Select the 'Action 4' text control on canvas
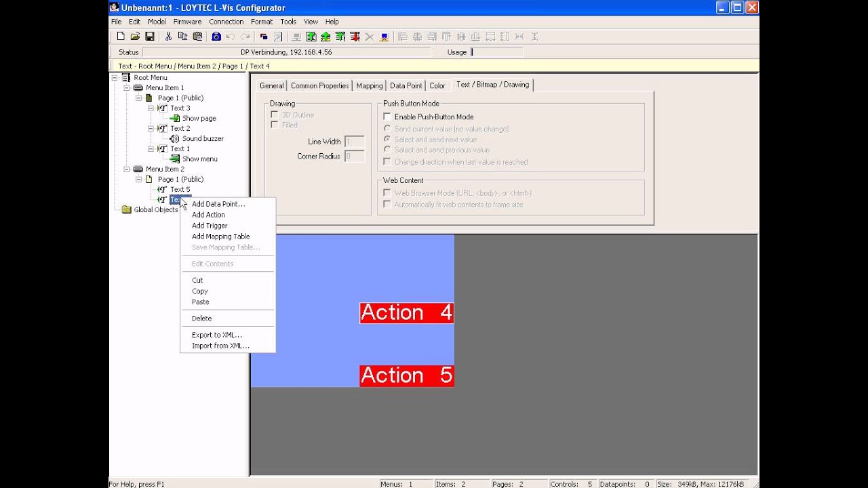Screen dimensions: 868x488 click(407, 312)
